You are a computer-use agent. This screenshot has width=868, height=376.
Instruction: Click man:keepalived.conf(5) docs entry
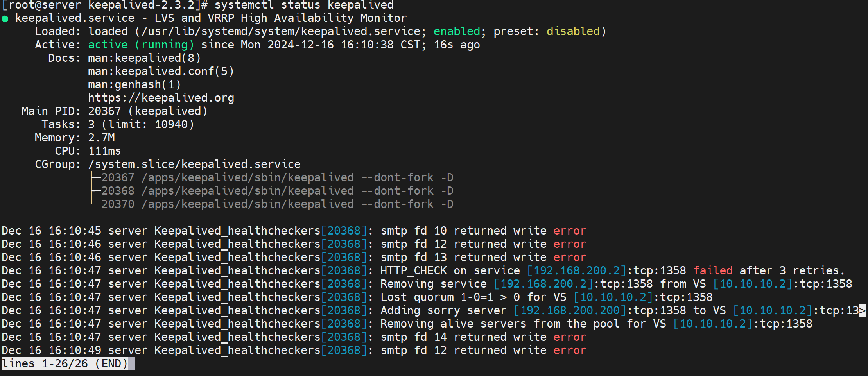(161, 71)
